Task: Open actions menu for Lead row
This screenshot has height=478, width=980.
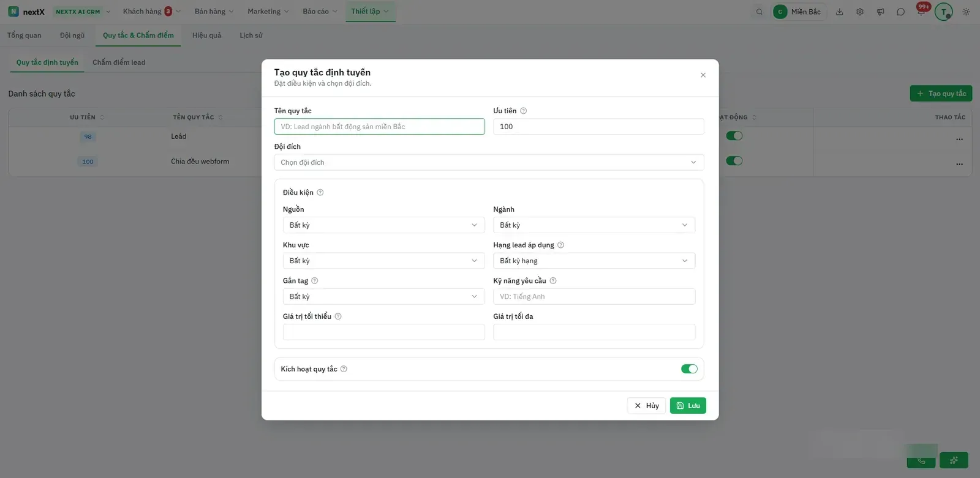Action: point(959,139)
